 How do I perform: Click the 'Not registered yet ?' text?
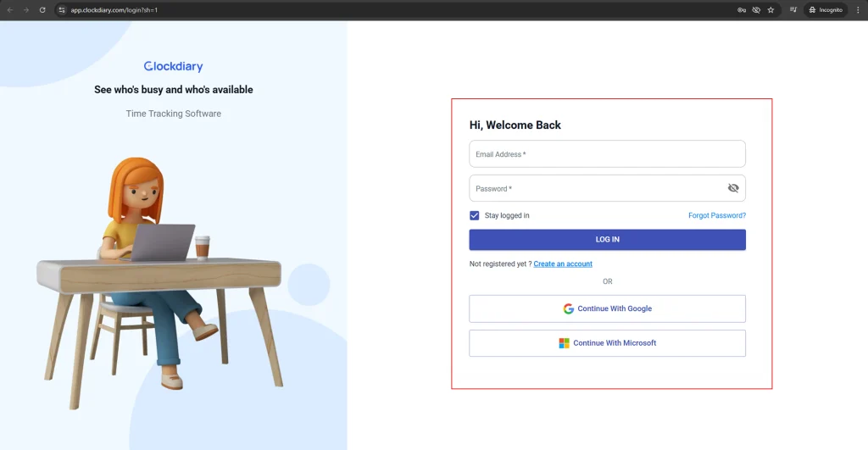tap(500, 264)
